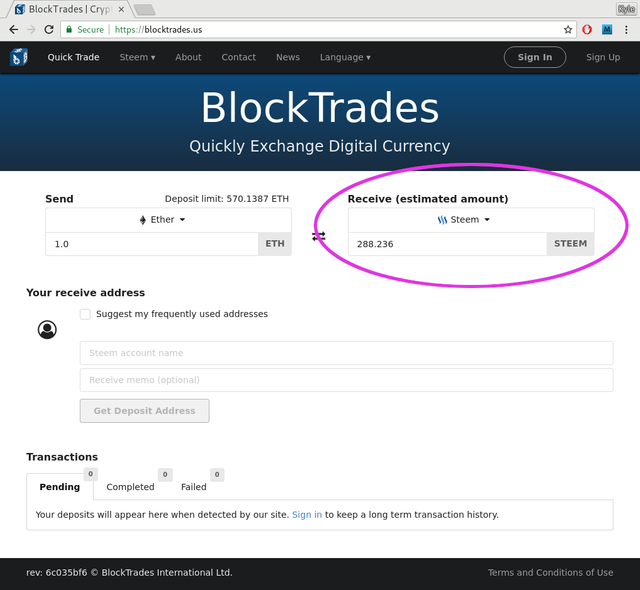
Task: Open the About page
Action: (x=188, y=57)
